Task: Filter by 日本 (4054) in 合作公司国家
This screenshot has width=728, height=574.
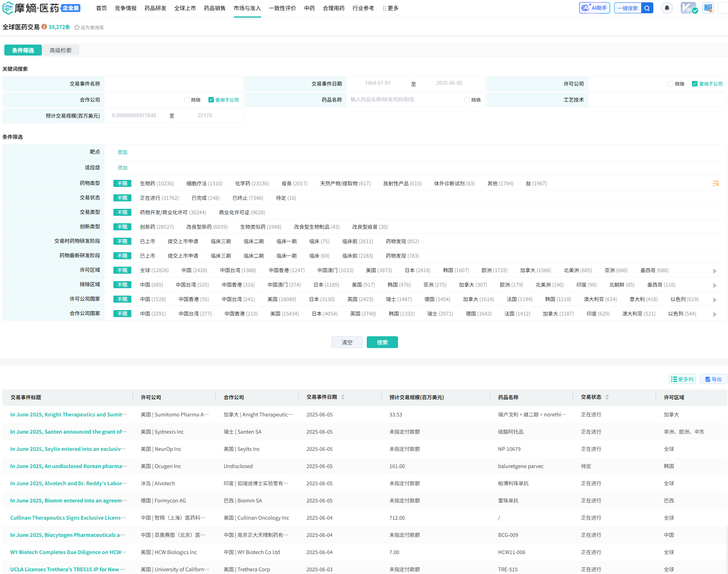Action: click(x=325, y=314)
